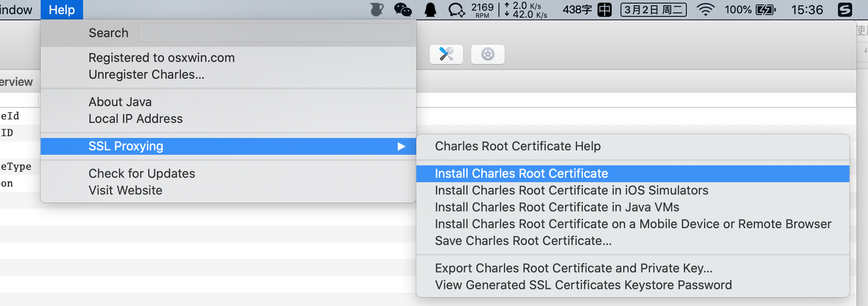
Task: Click the battery status icon
Action: tap(765, 10)
